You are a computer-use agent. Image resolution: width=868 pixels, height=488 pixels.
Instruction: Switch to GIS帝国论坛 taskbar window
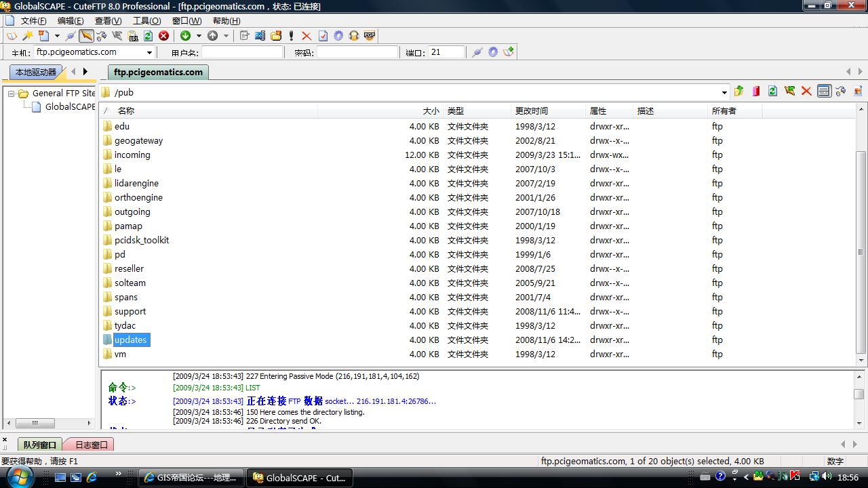[191, 477]
